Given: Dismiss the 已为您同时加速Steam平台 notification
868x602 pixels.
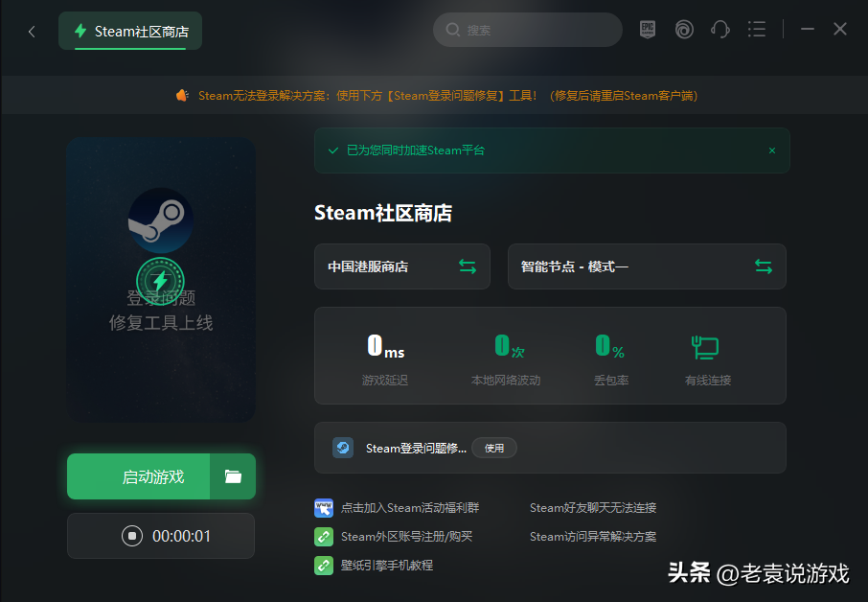Looking at the screenshot, I should [x=772, y=150].
